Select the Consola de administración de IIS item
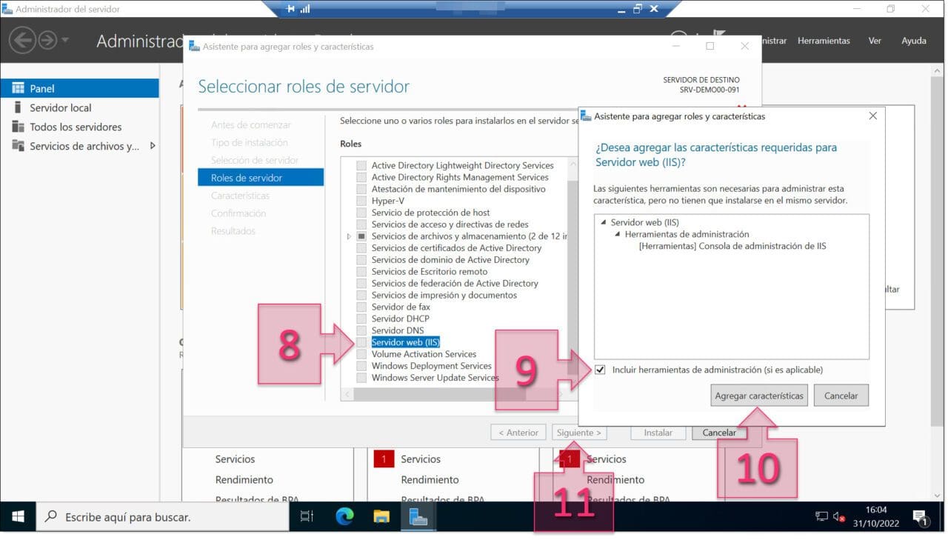Screen dimensions: 948x560 pos(732,246)
